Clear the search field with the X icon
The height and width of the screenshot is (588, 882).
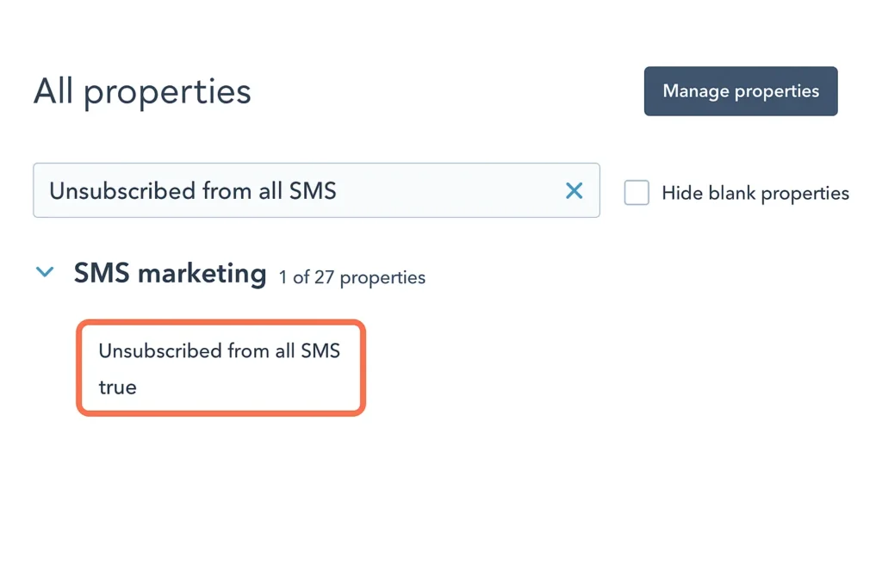click(574, 190)
